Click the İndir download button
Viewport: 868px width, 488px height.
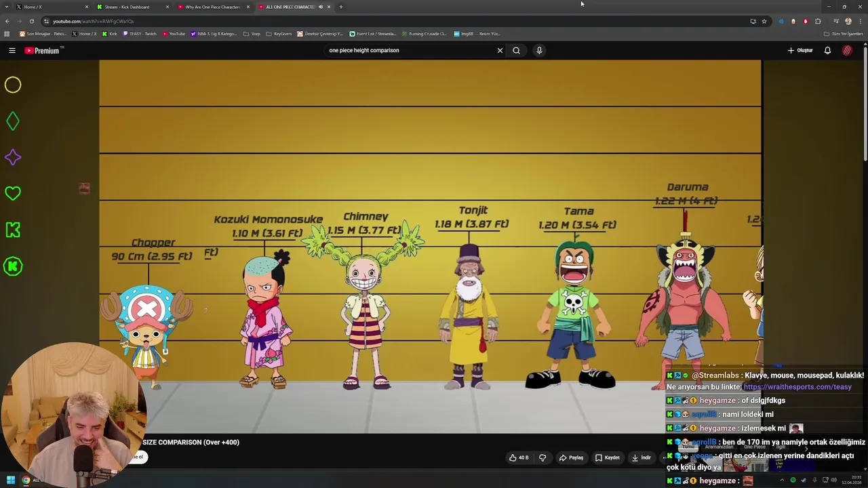pos(642,457)
